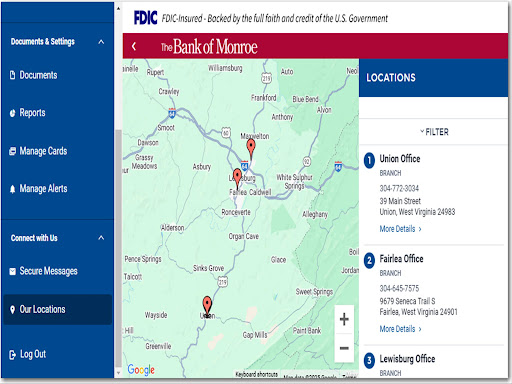The width and height of the screenshot is (512, 384).
Task: Click Union Office phone number 304-772-3034
Action: tap(399, 188)
